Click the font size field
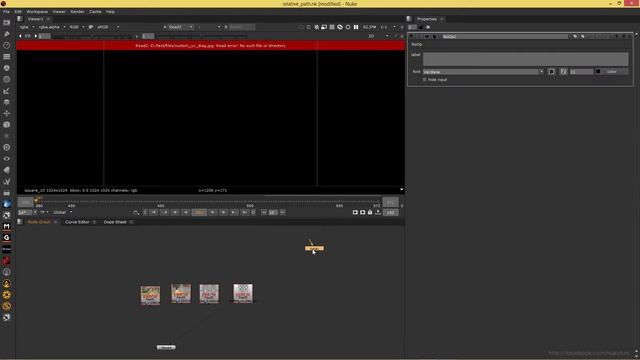640x360 pixels. (581, 71)
